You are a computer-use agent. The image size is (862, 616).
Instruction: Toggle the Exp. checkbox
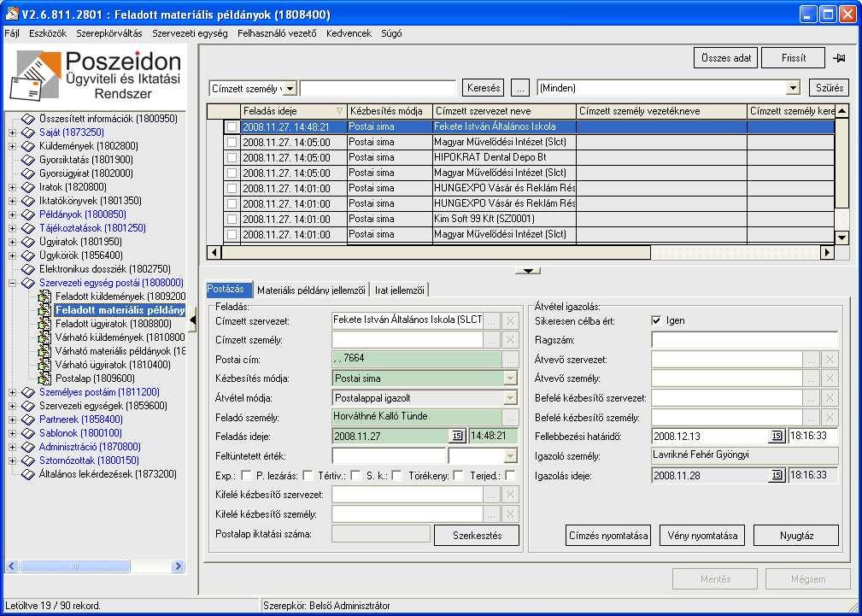pyautogui.click(x=247, y=475)
